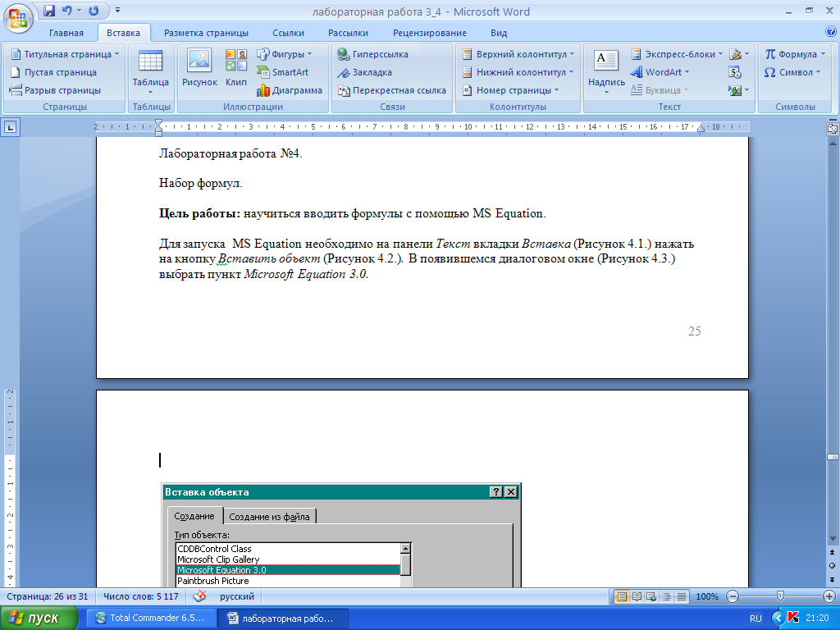This screenshot has height=630, width=840.
Task: Click the signature line icon in Текст group
Action: click(x=736, y=54)
